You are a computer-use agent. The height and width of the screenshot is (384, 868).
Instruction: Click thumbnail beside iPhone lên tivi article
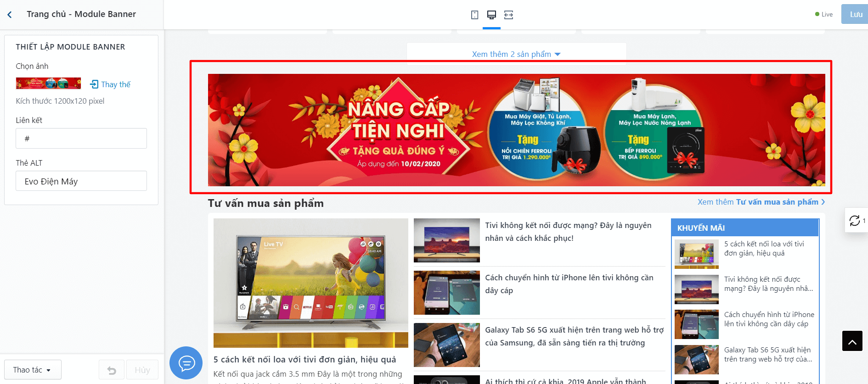pos(447,293)
